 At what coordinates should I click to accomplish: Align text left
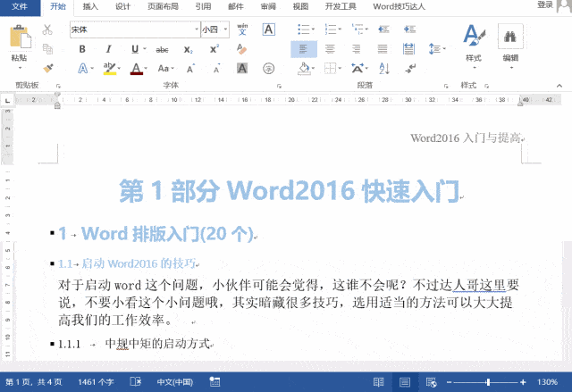[304, 49]
